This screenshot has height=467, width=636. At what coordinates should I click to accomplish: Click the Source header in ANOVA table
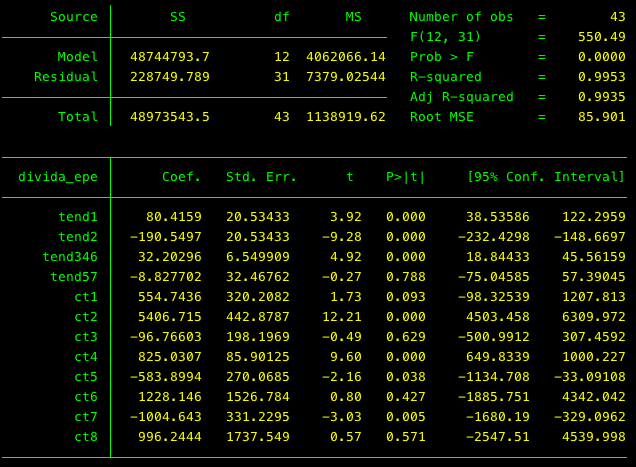tap(74, 17)
